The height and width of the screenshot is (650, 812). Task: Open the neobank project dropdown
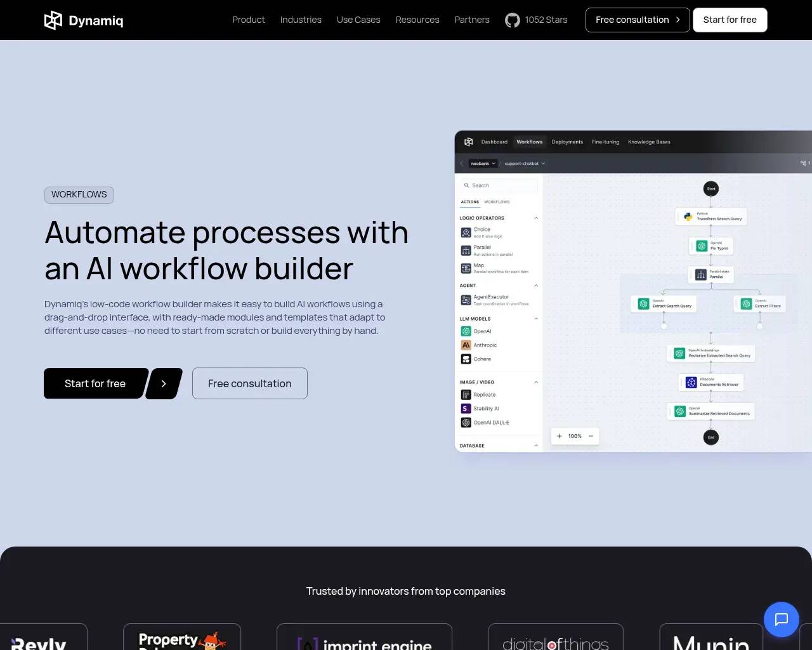click(x=483, y=164)
